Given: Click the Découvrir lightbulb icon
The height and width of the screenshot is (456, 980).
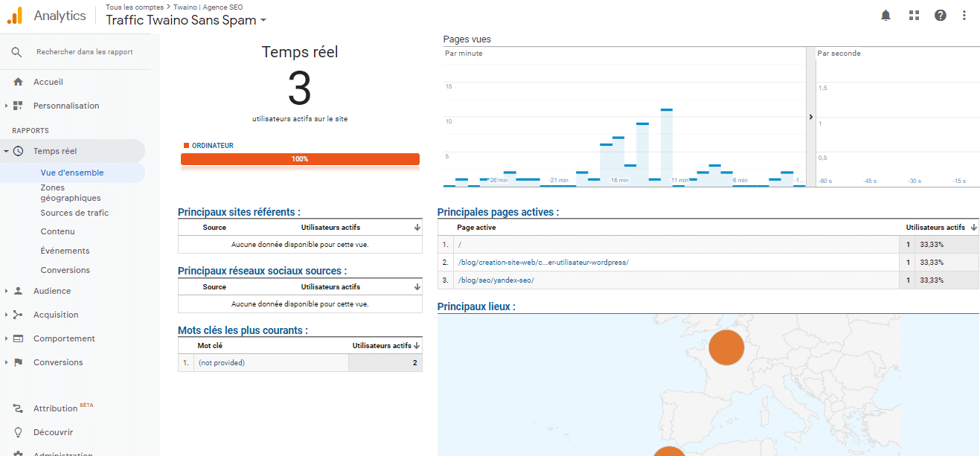Looking at the screenshot, I should [18, 432].
